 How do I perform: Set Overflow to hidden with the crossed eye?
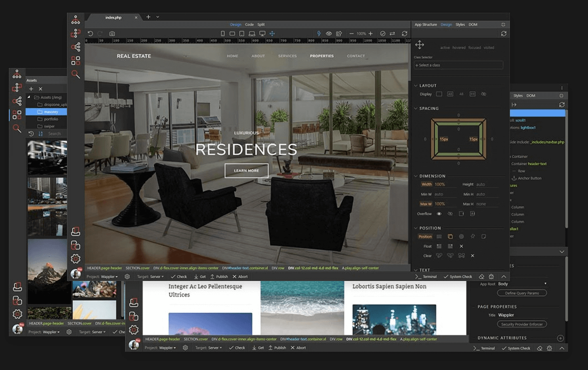450,213
